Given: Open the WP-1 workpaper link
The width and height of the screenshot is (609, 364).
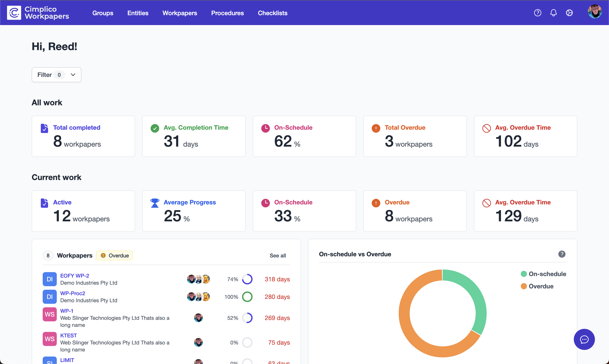Looking at the screenshot, I should pyautogui.click(x=67, y=311).
